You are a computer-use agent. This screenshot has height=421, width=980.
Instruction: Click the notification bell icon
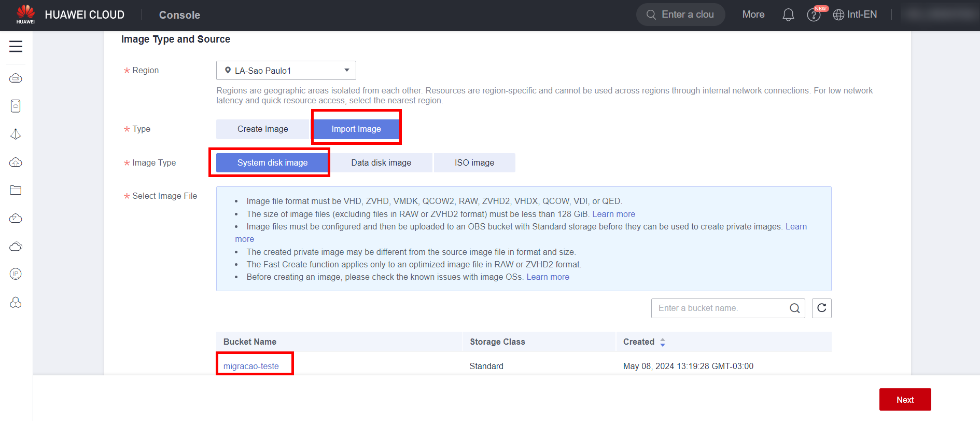[788, 15]
